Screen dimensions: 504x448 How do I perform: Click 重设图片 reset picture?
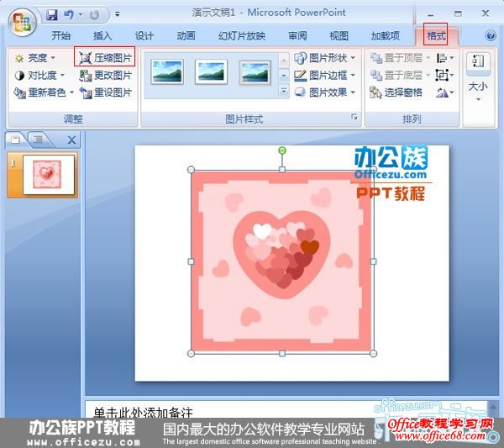(106, 92)
